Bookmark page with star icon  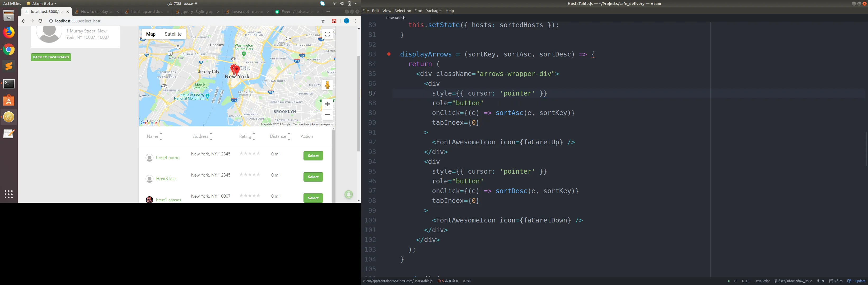[323, 21]
